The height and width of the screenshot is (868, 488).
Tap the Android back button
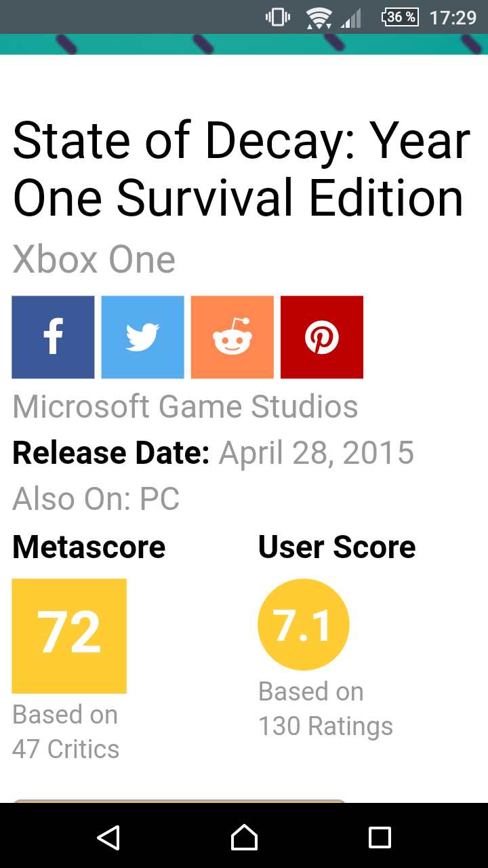click(x=108, y=837)
